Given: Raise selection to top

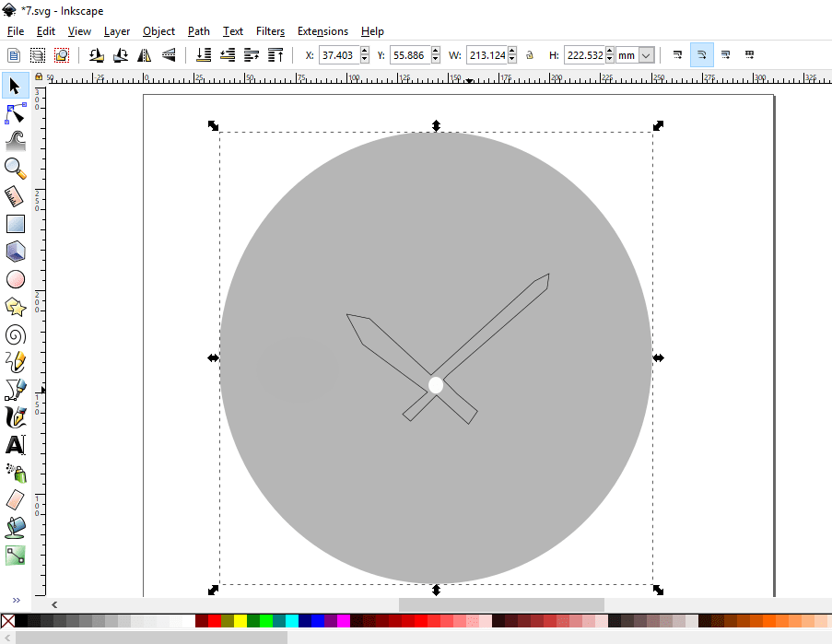Looking at the screenshot, I should [x=275, y=55].
